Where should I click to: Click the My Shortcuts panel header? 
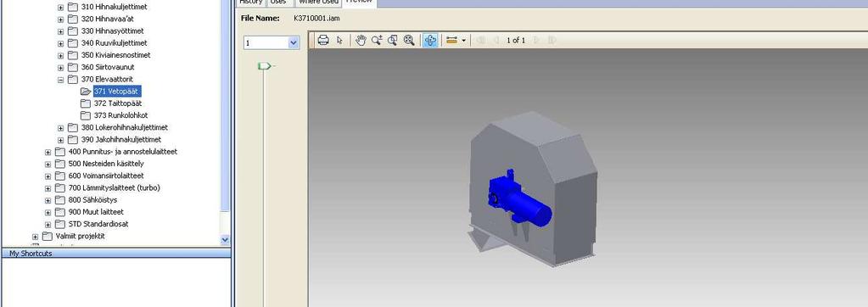116,253
